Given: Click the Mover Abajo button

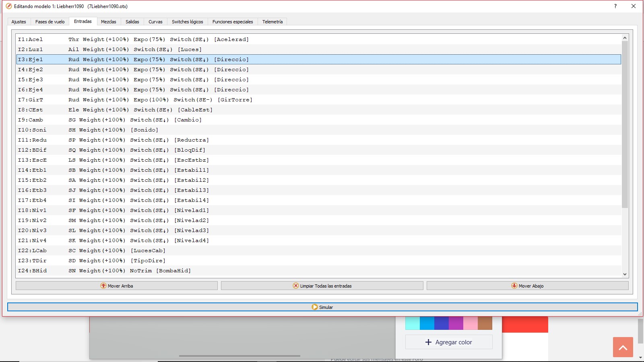Looking at the screenshot, I should pyautogui.click(x=527, y=286).
